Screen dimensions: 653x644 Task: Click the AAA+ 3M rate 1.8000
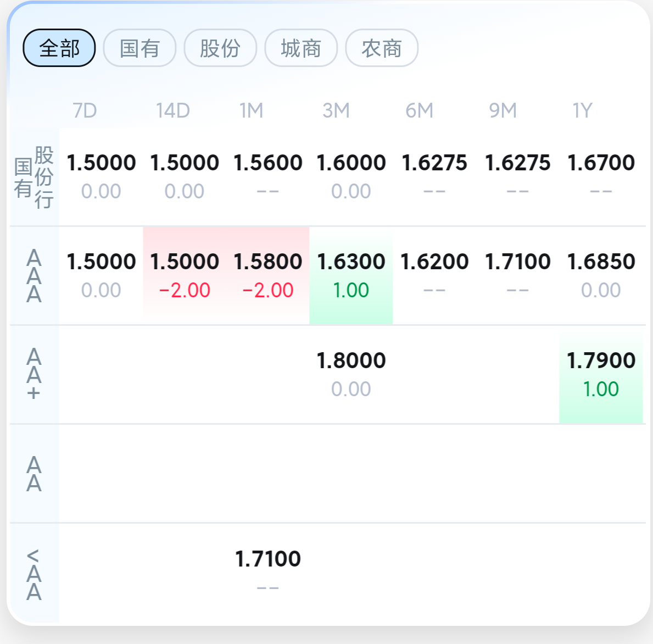(x=351, y=360)
